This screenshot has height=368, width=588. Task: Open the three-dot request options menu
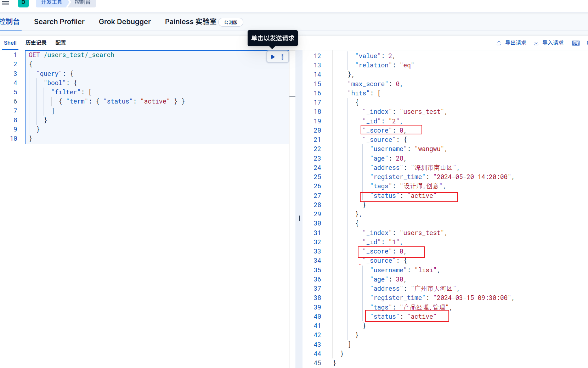coord(282,57)
